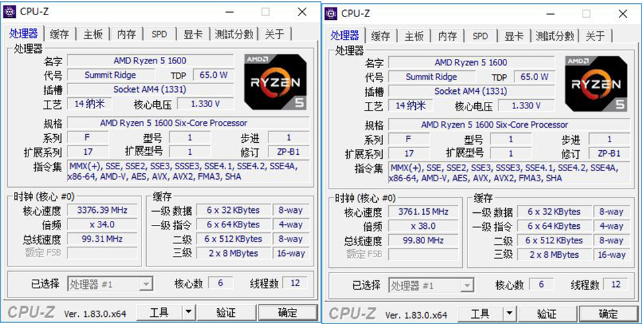Switch to 主板 tab in left window

(x=93, y=34)
